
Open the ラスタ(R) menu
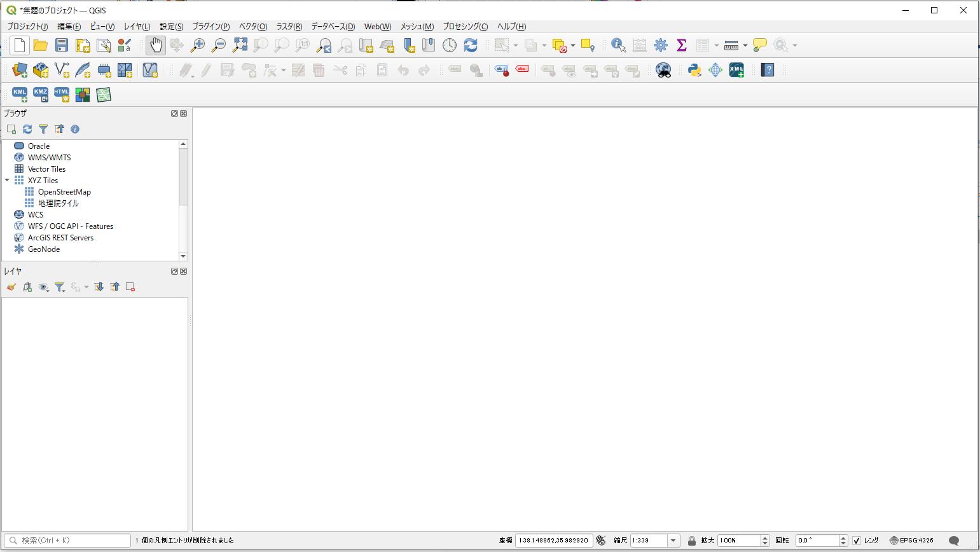pyautogui.click(x=289, y=27)
